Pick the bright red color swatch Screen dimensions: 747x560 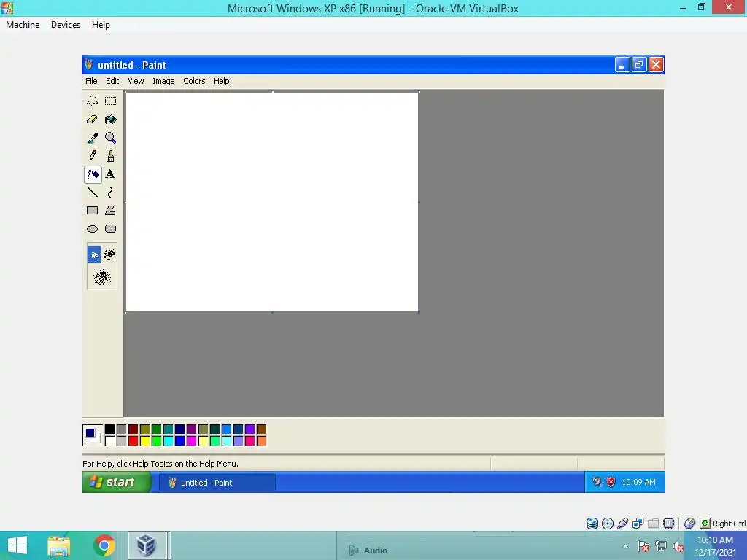[133, 441]
